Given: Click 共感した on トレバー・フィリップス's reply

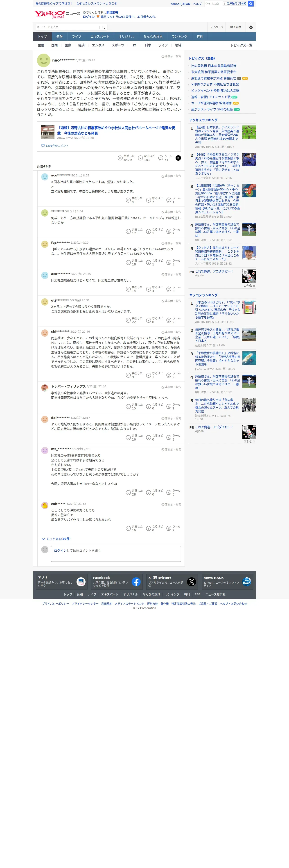Looking at the screenshot, I should coord(128,406).
